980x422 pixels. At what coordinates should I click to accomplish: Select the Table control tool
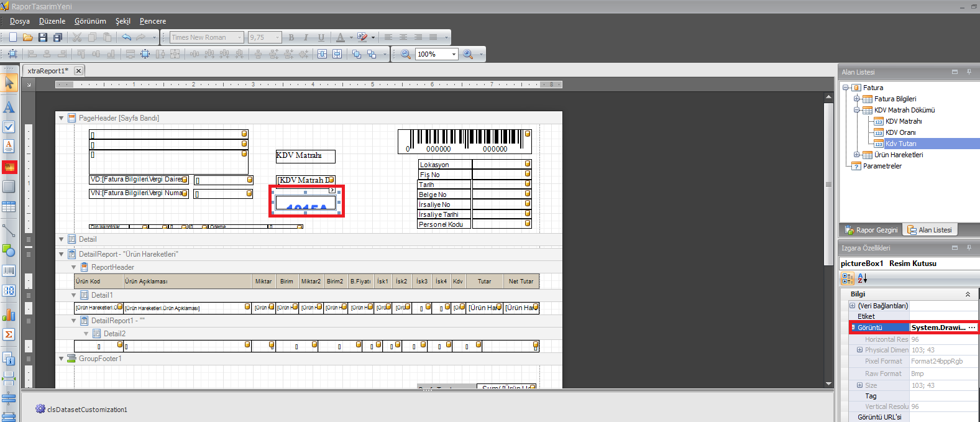(x=9, y=206)
